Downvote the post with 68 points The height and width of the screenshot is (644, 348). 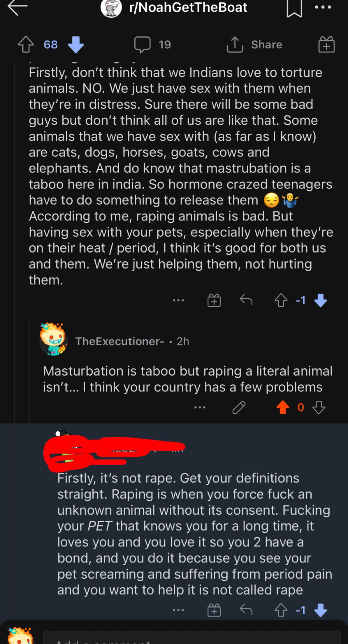coord(76,45)
